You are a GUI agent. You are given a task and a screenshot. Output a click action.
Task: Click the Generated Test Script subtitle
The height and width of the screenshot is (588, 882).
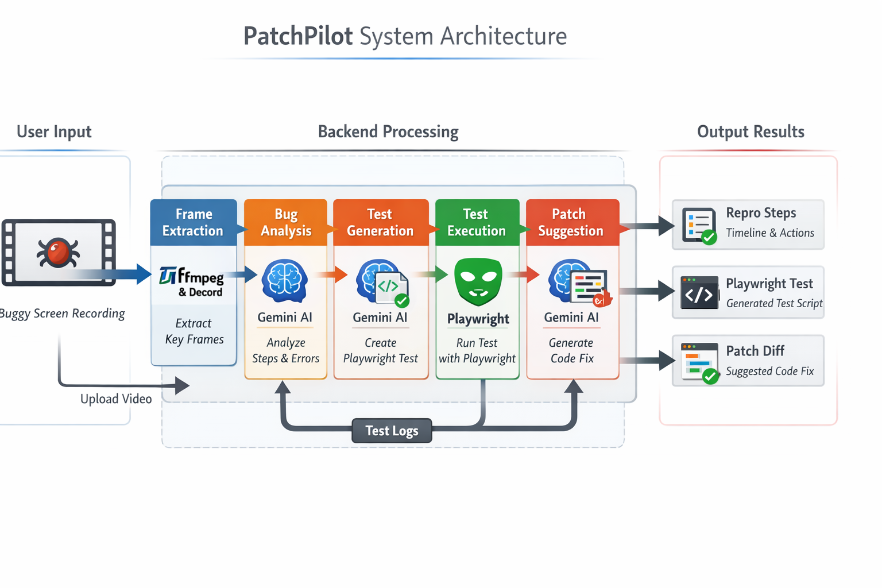click(774, 303)
